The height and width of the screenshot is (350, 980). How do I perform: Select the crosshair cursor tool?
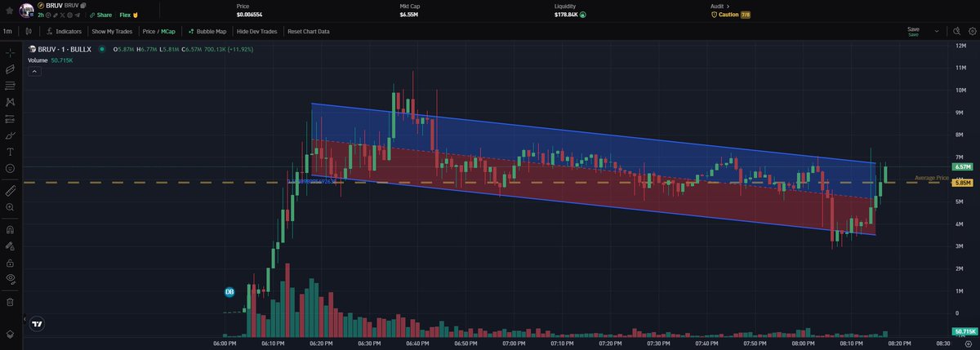coord(10,53)
